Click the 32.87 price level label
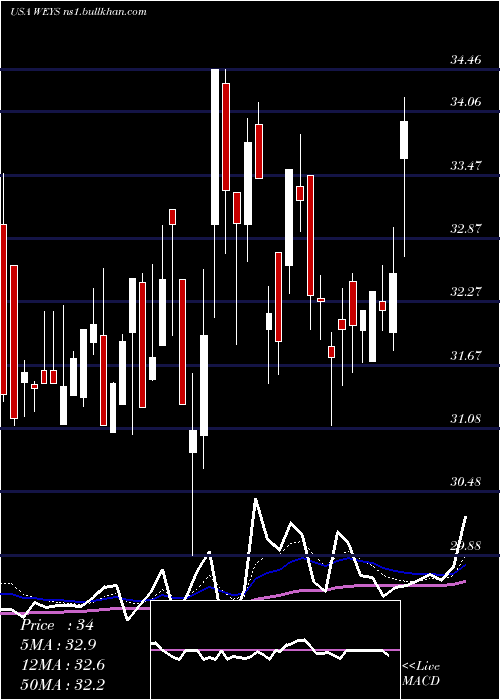The height and width of the screenshot is (700, 500). pos(466,229)
